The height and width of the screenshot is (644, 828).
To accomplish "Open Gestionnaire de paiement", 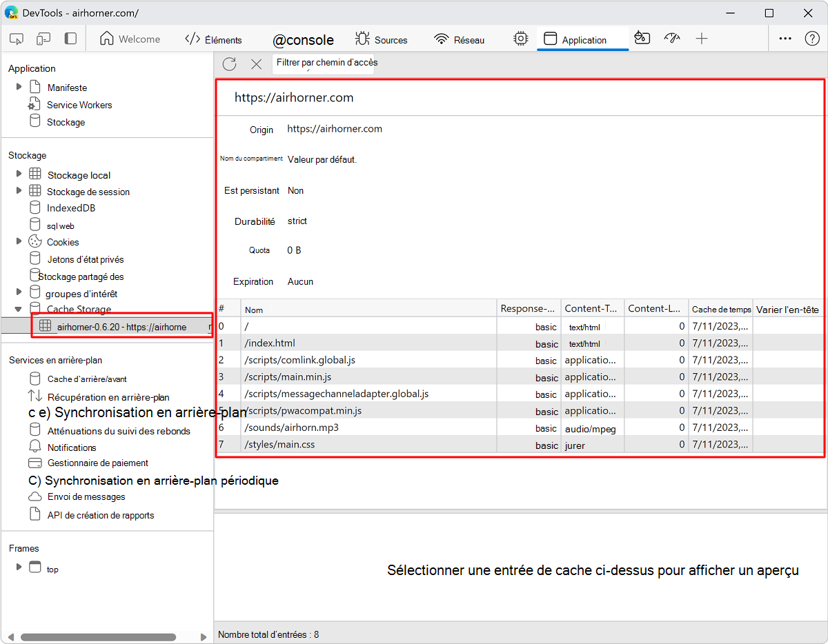I will pos(97,463).
